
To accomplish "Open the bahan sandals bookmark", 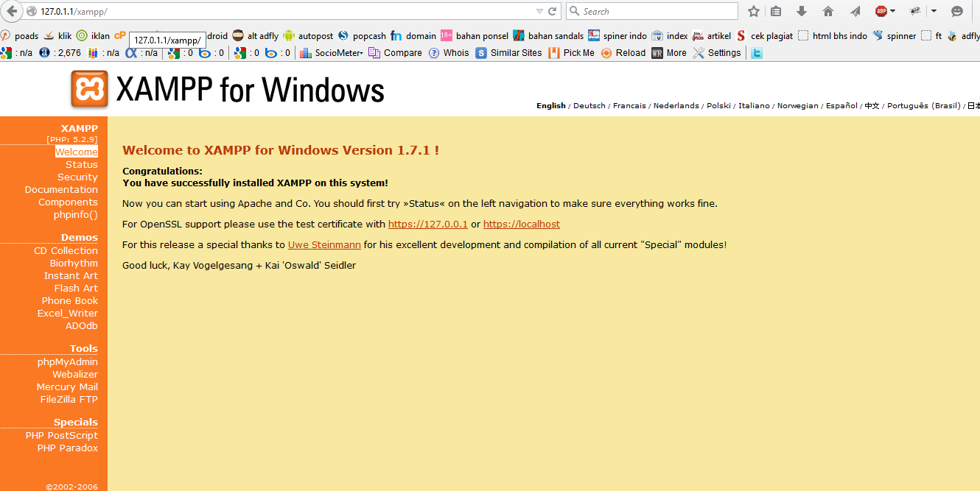I will 548,35.
